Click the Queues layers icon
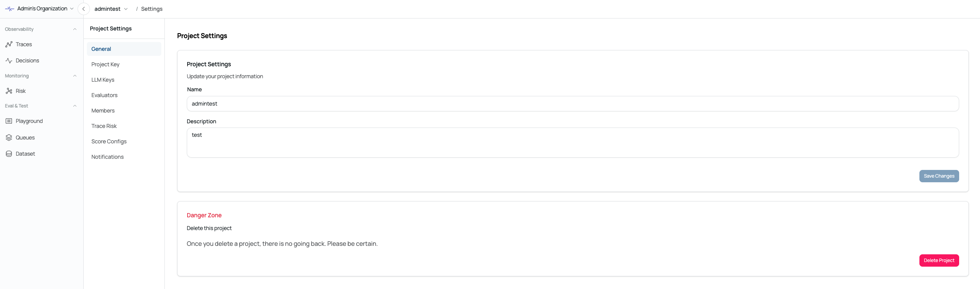Screen dimensions: 980x289 coord(9,138)
